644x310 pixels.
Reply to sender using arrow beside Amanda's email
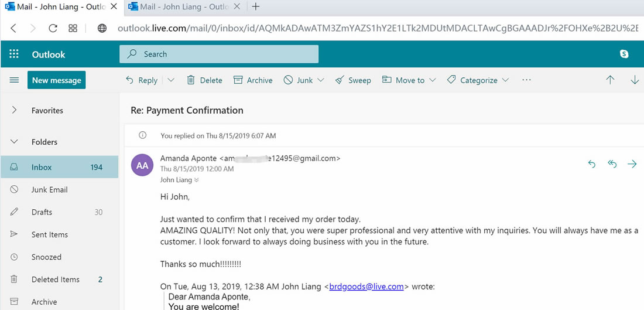(x=592, y=165)
